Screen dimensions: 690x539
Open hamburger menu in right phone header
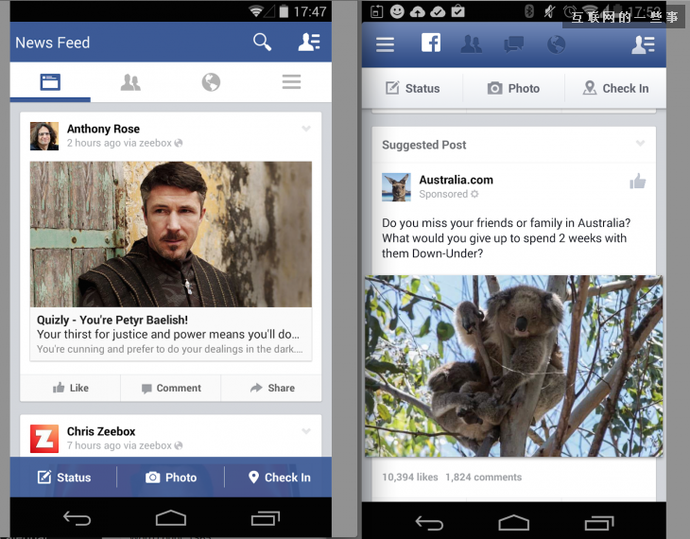[385, 45]
